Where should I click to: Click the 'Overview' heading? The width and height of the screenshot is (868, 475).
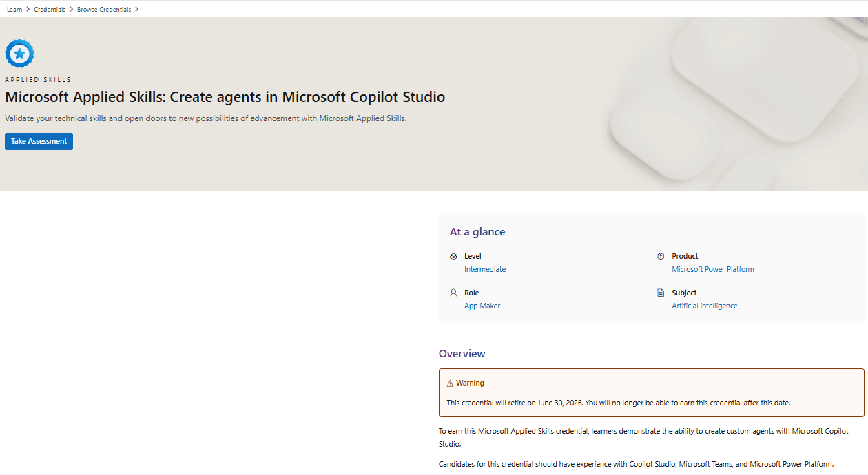coord(462,354)
